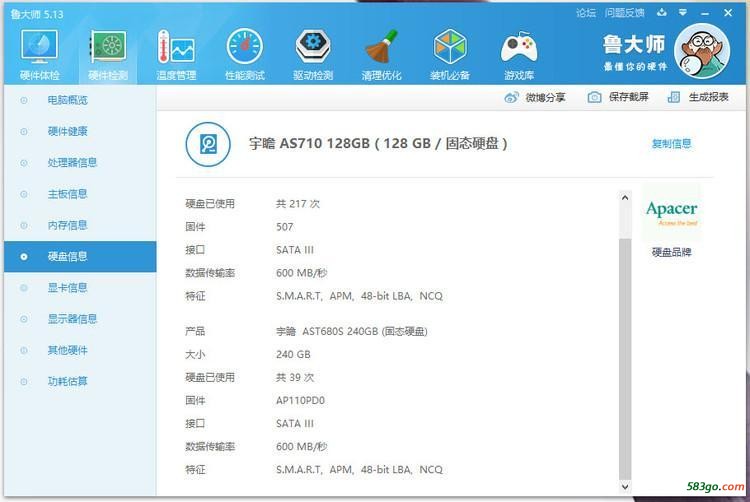The image size is (750, 502).
Task: Open the title bar dropdown menu icon
Action: coord(683,13)
